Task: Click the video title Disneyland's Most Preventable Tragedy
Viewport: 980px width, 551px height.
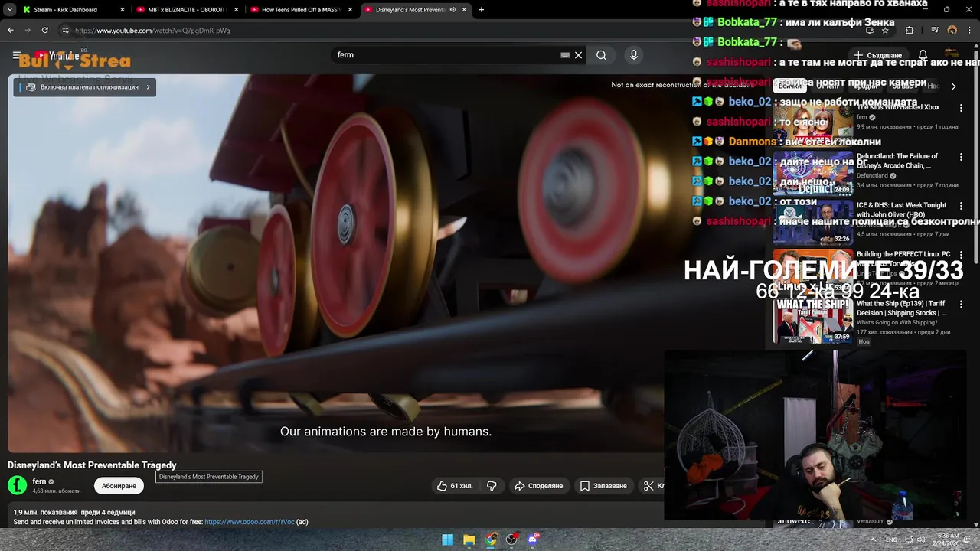Action: click(92, 465)
